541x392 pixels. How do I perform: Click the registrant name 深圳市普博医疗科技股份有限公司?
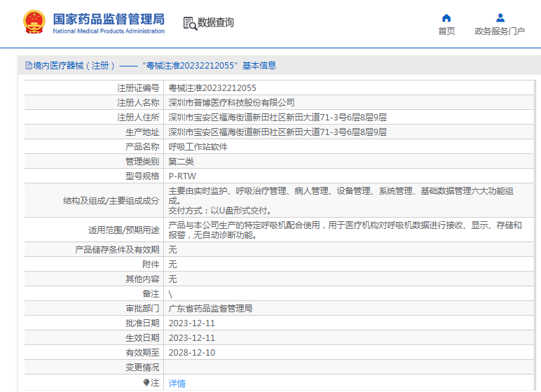click(x=232, y=103)
